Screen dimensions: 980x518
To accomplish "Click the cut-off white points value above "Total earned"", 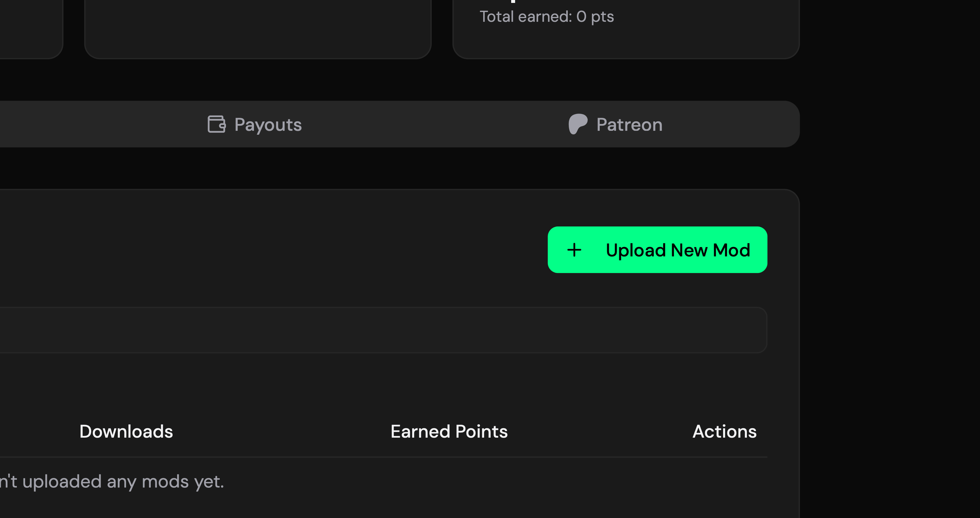I will [513, 1].
